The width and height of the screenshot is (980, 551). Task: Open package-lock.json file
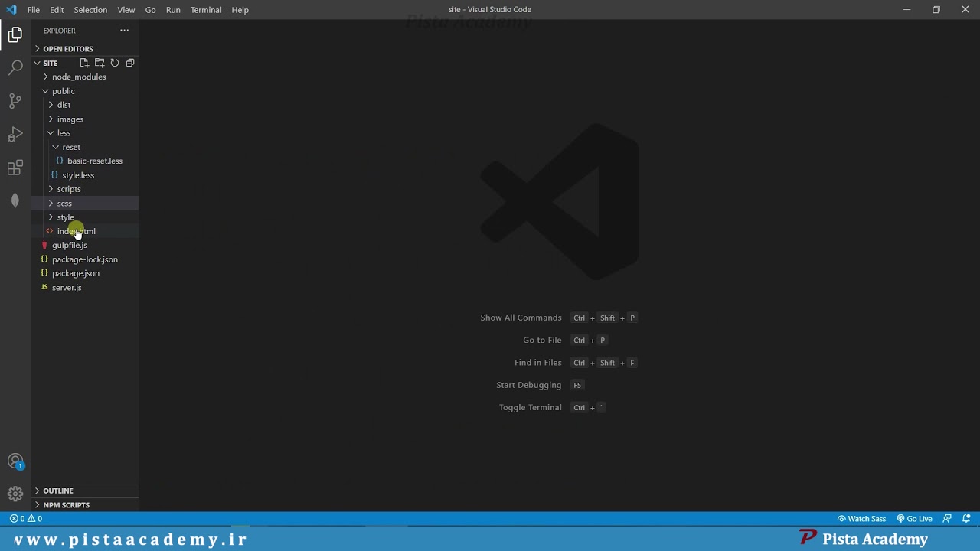click(x=85, y=259)
